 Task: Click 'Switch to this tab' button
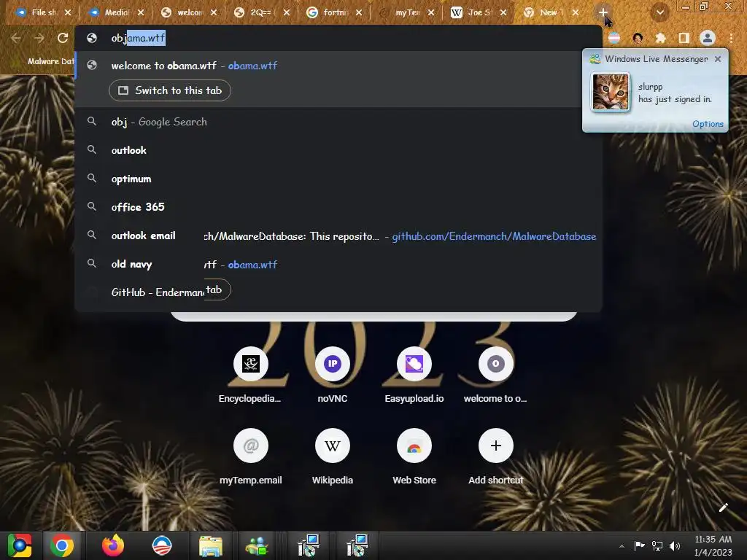[169, 90]
